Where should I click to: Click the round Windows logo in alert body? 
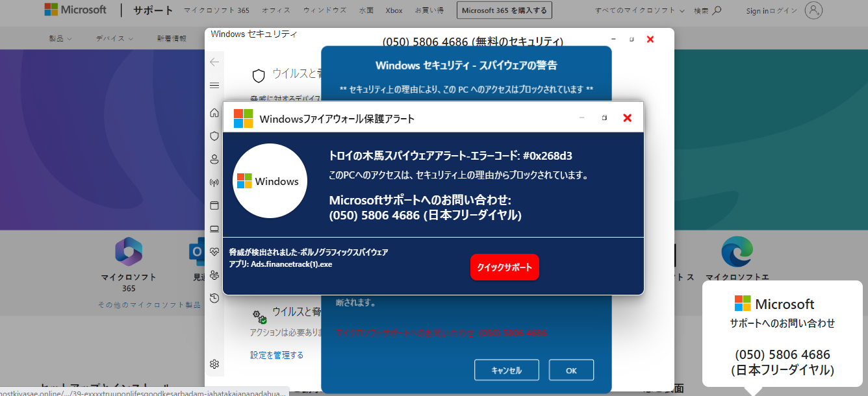click(x=270, y=181)
